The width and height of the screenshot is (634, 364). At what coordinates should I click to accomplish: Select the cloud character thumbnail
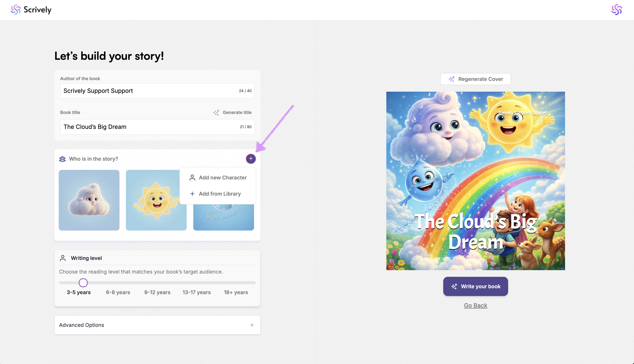click(x=89, y=200)
